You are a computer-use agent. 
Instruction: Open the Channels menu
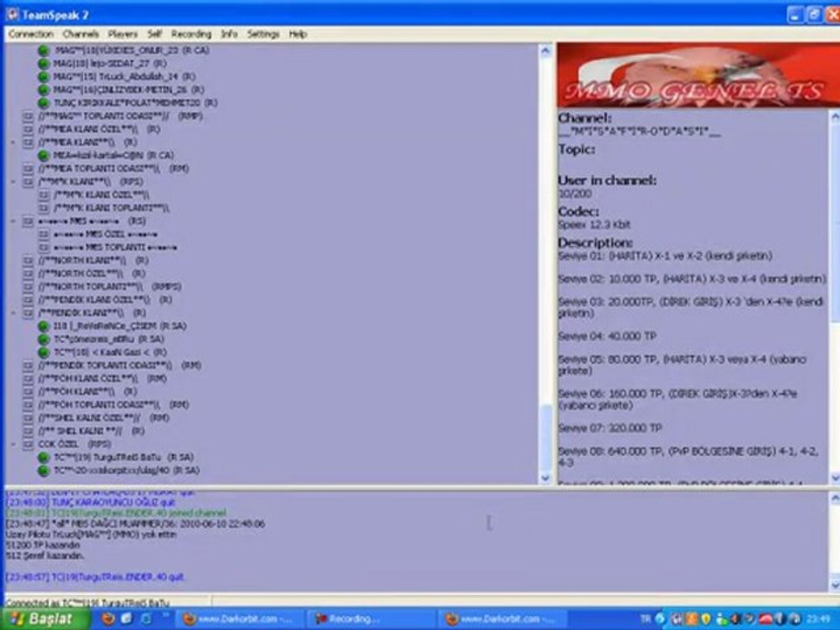coord(80,34)
